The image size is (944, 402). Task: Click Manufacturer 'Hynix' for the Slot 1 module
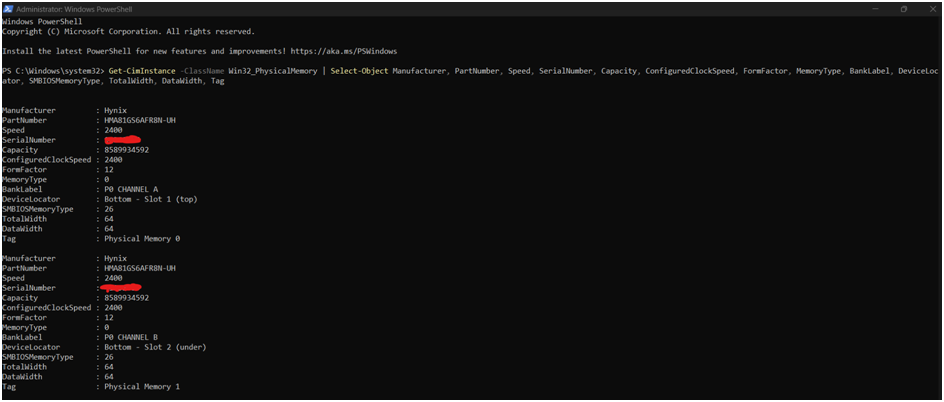[x=116, y=111]
